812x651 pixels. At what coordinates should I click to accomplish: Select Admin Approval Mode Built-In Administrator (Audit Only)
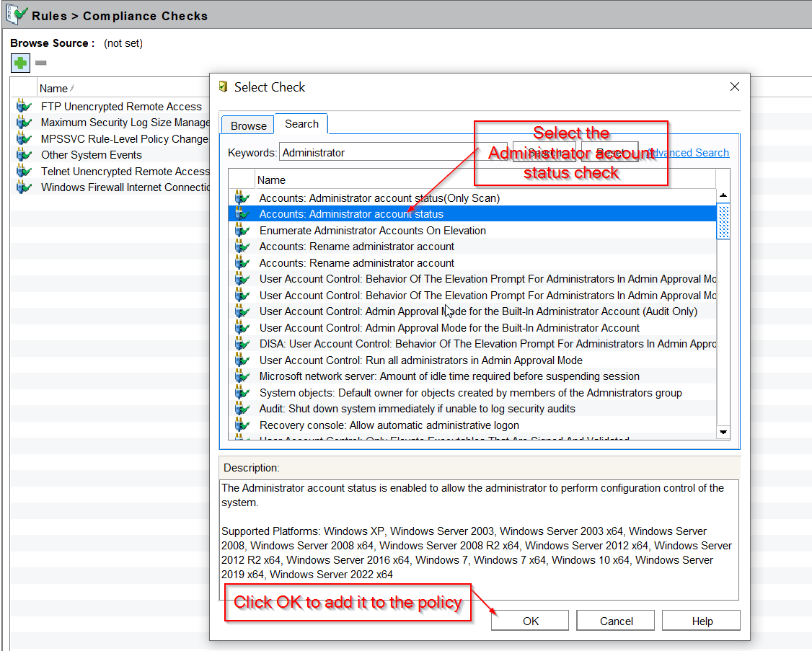click(x=472, y=311)
